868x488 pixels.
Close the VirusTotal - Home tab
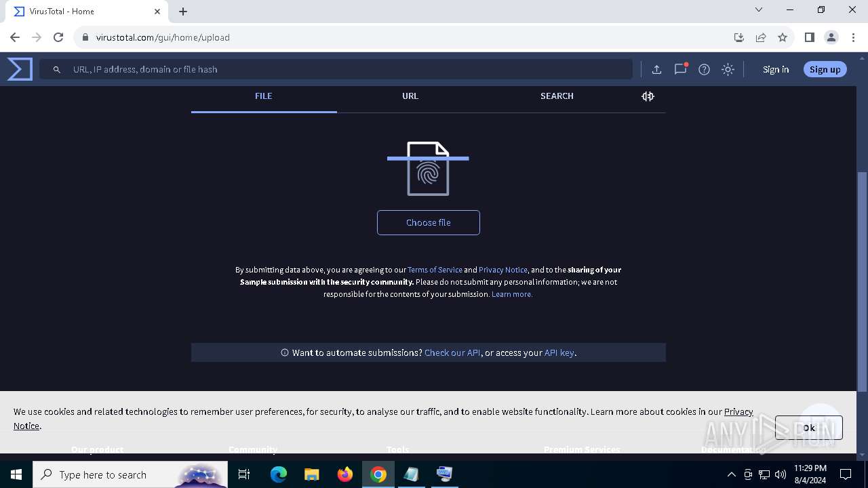157,12
